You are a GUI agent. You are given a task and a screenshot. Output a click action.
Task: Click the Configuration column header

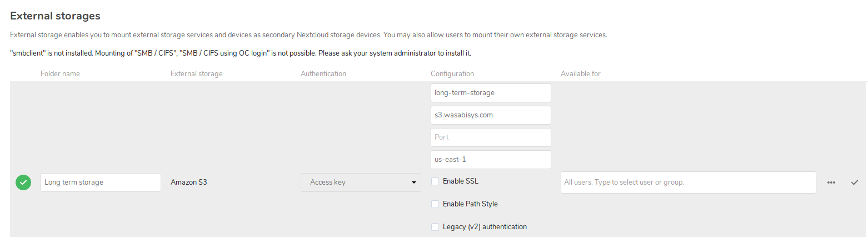[x=452, y=74]
